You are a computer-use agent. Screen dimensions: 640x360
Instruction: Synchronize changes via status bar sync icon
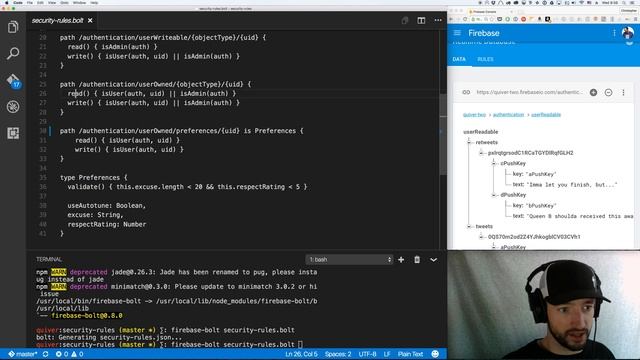click(45, 354)
